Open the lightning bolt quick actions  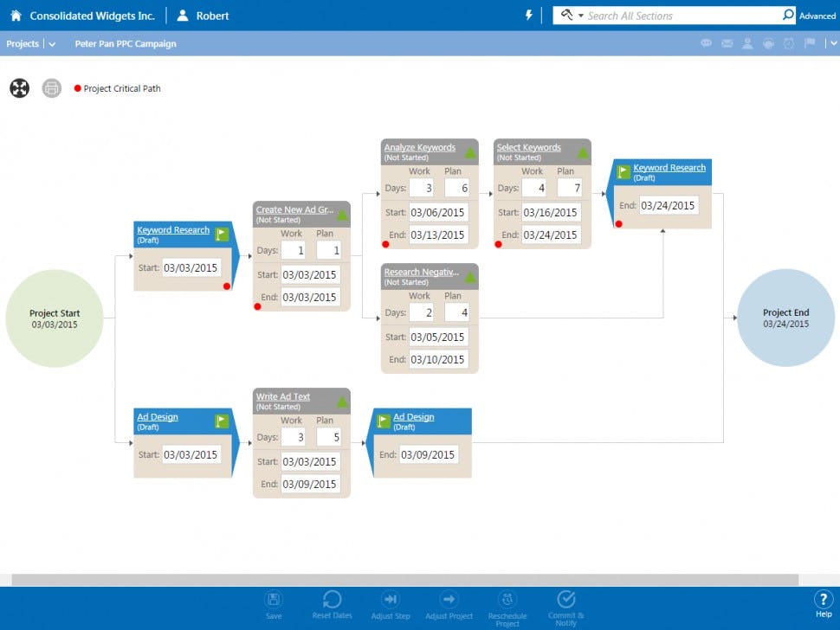(x=529, y=16)
